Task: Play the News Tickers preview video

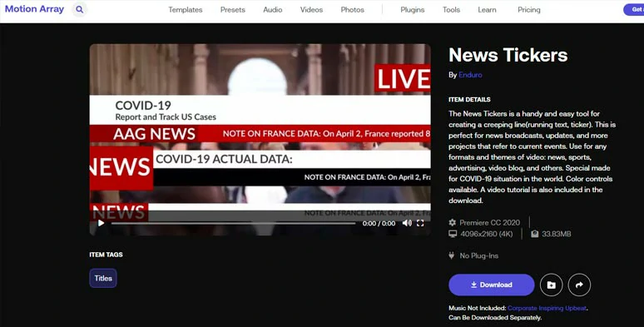Action: pyautogui.click(x=101, y=223)
